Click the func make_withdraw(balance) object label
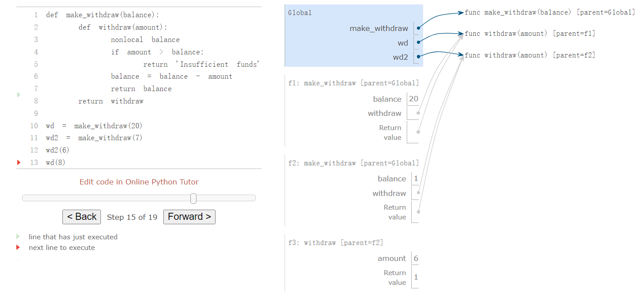The width and height of the screenshot is (644, 303). [550, 12]
